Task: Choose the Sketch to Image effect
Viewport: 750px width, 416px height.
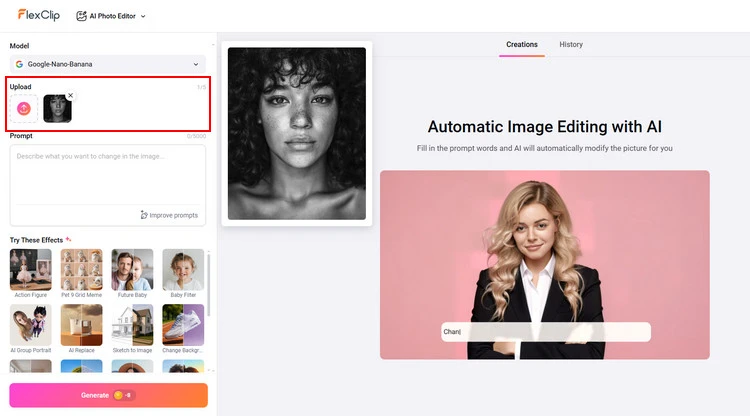Action: [132, 329]
